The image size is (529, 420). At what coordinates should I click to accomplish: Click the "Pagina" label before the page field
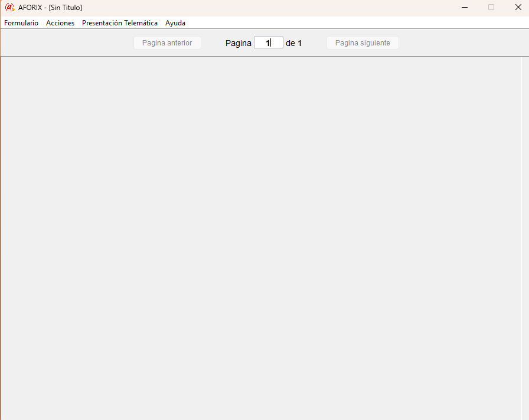pos(238,43)
